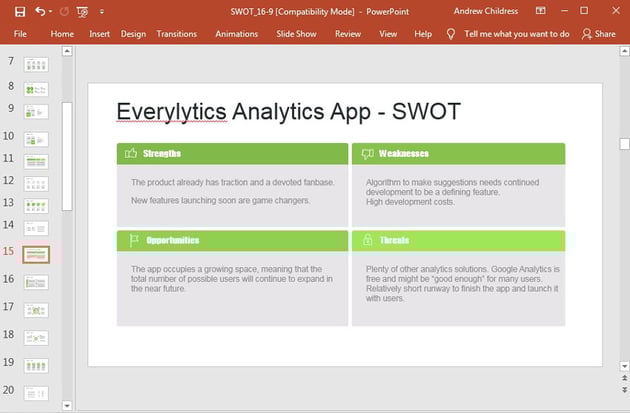Click the Start From Beginning presentation icon
Image resolution: width=630 pixels, height=413 pixels.
click(x=82, y=11)
